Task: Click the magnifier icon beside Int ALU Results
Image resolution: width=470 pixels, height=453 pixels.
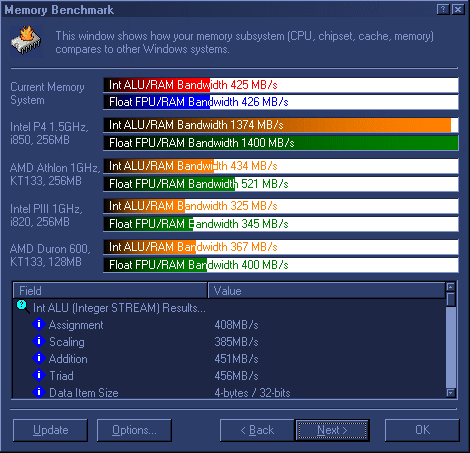Action: click(23, 306)
